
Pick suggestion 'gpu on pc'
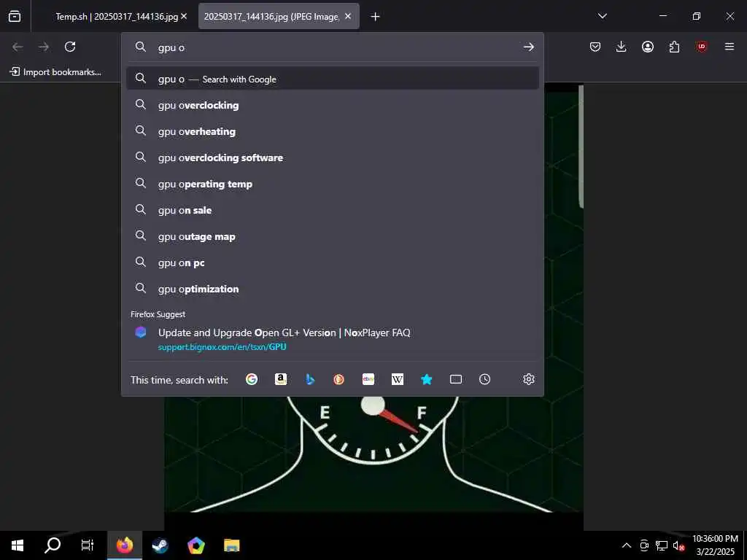333,262
